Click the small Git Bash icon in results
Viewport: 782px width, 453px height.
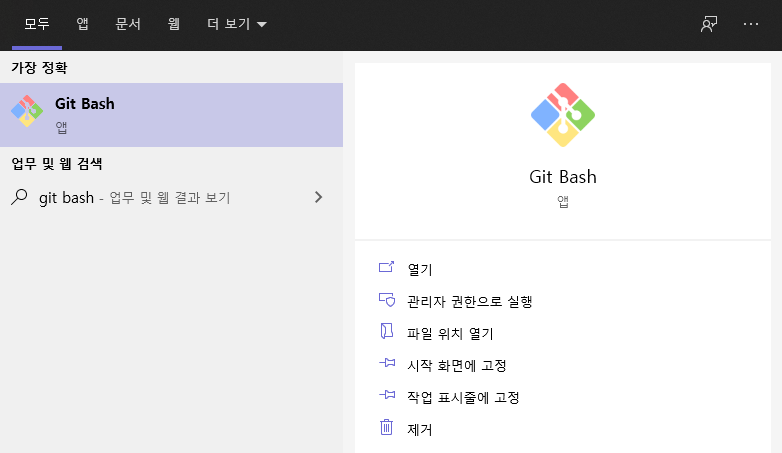[27, 111]
